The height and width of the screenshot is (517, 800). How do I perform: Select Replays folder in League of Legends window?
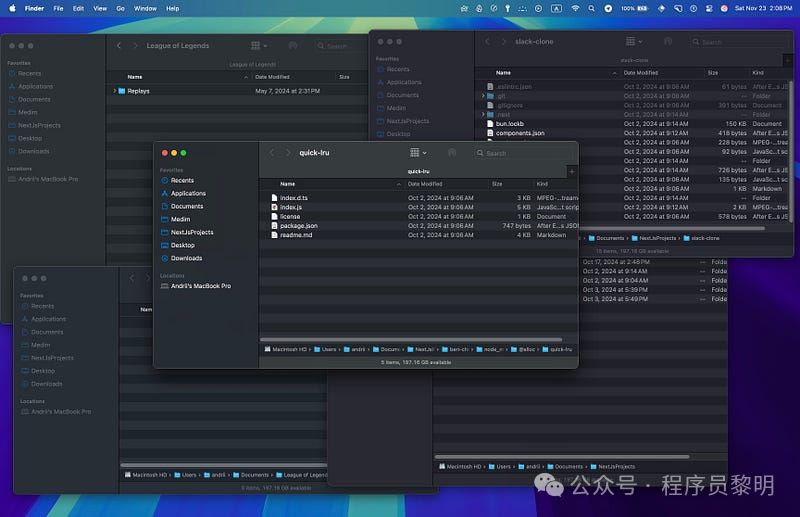click(138, 91)
